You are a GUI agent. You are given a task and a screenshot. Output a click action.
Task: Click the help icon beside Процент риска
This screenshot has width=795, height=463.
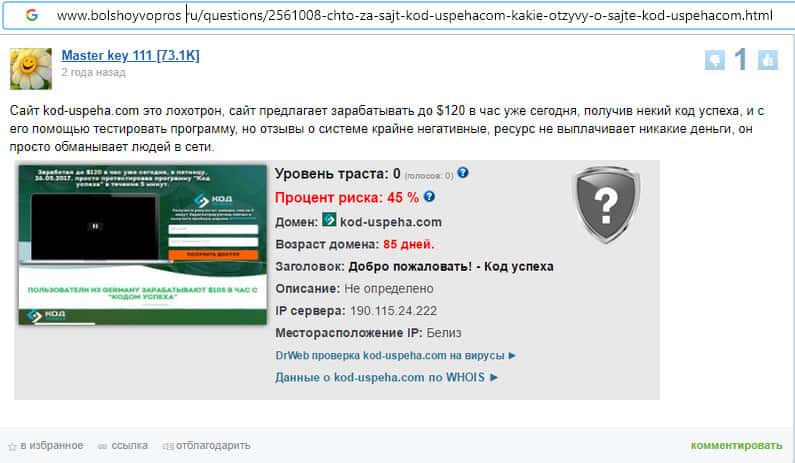(429, 196)
